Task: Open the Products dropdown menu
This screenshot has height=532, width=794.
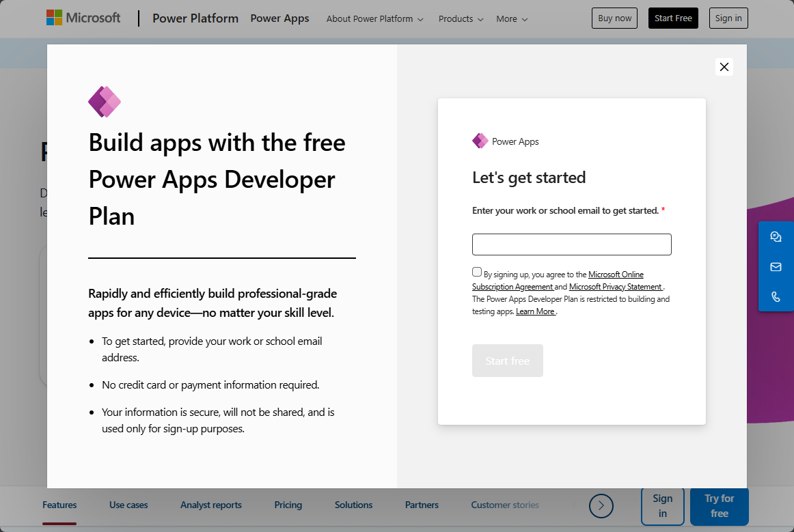Action: [x=461, y=19]
